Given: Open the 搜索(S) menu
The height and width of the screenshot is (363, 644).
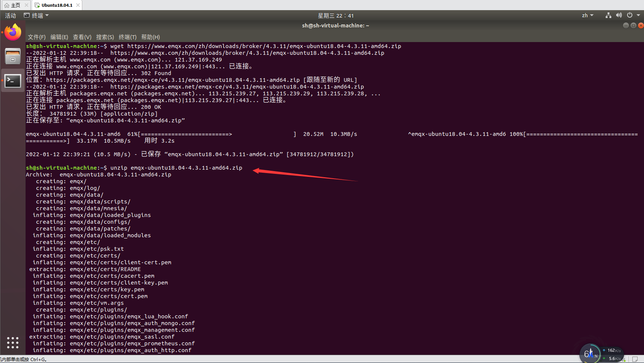Looking at the screenshot, I should coord(105,37).
